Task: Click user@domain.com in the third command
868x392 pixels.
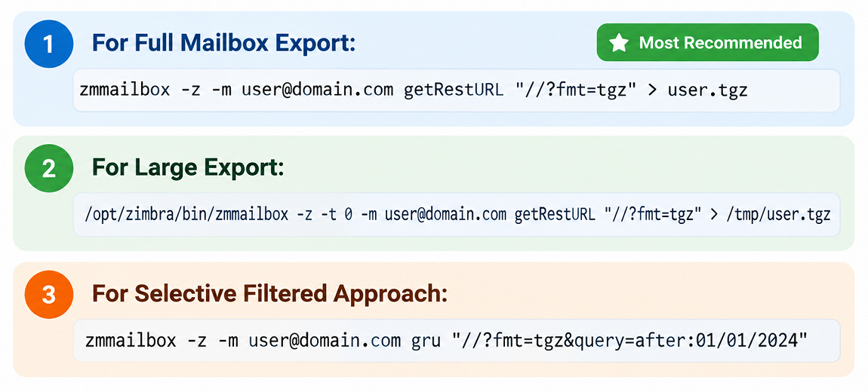Action: click(325, 341)
